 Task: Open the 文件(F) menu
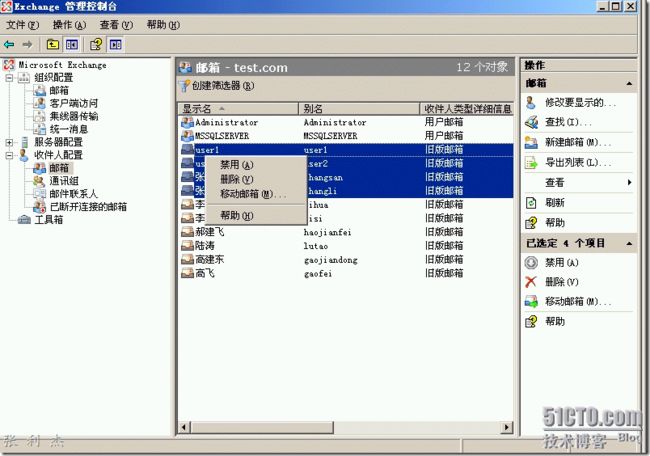pos(22,25)
